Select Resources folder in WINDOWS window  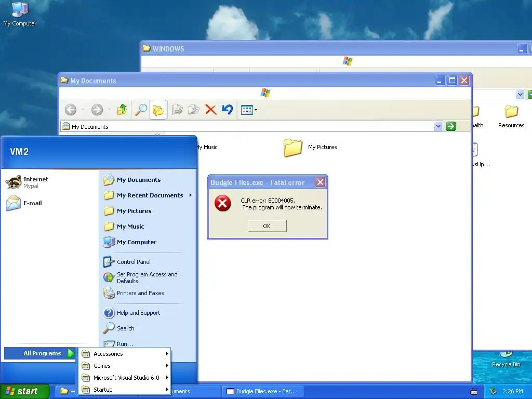point(511,117)
